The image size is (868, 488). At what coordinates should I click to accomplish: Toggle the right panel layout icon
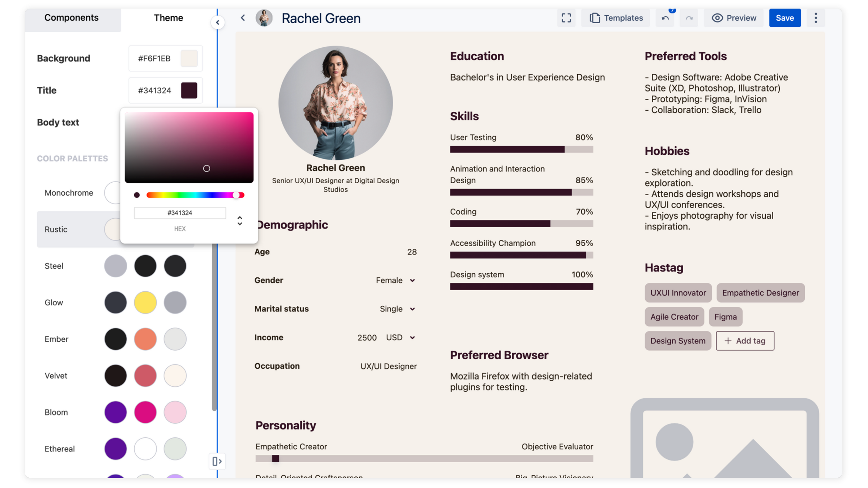pyautogui.click(x=217, y=461)
